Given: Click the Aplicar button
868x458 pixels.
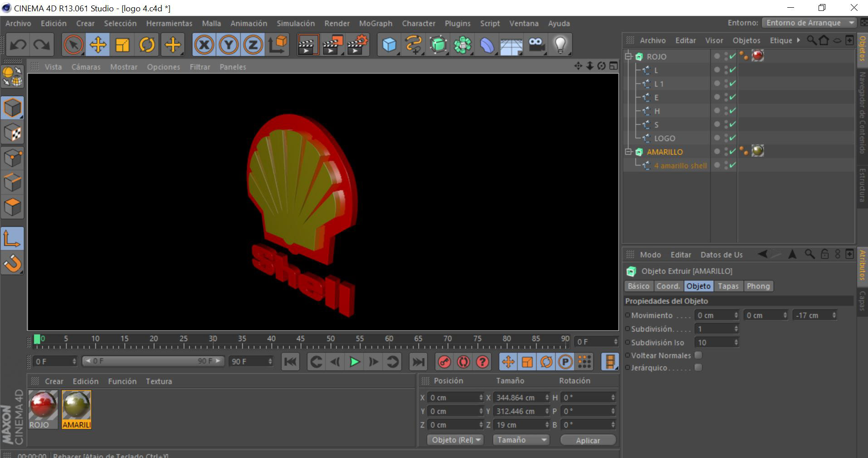Looking at the screenshot, I should pos(588,440).
